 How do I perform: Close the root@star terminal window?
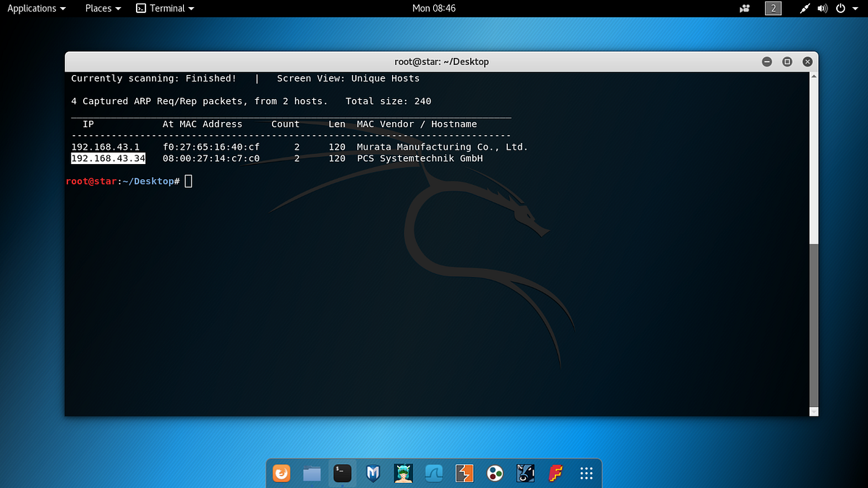point(807,62)
